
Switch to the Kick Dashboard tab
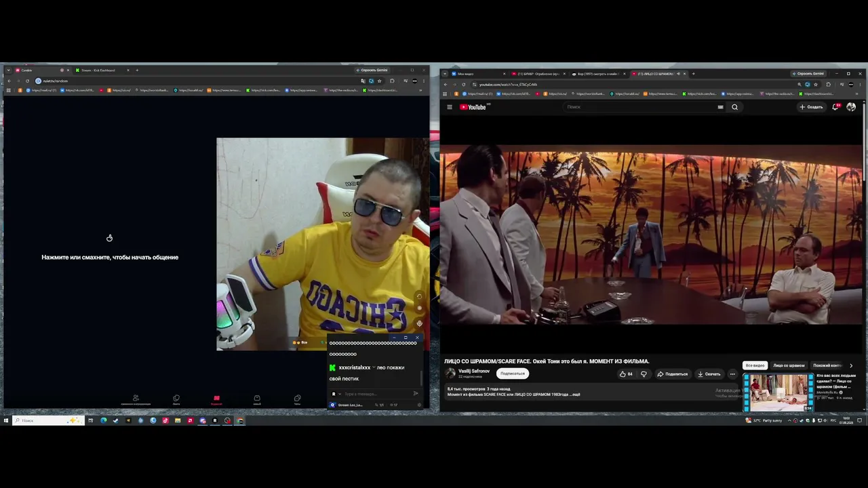tap(102, 70)
